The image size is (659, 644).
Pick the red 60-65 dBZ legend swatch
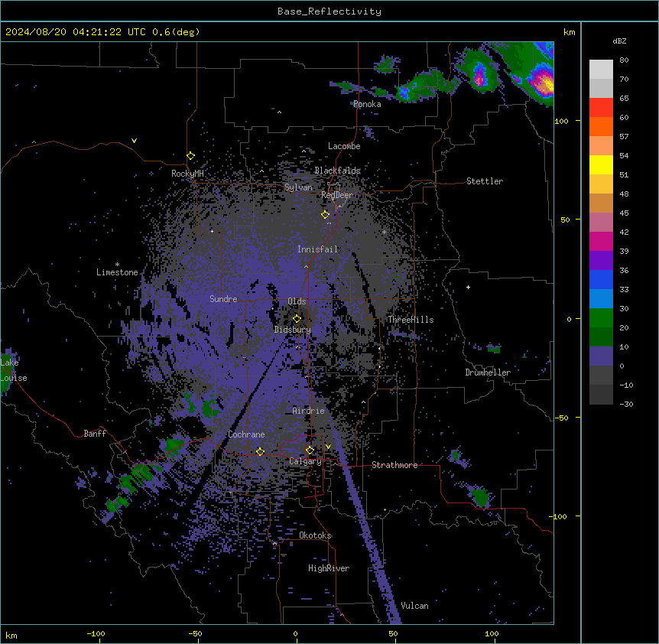click(601, 108)
